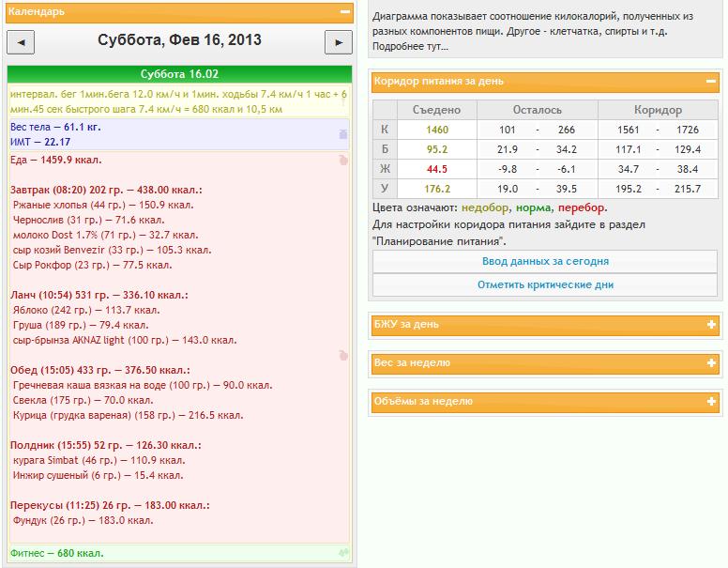This screenshot has height=568, width=728.
Task: Click the Ланч (10:54) meal heading
Action: tap(99, 295)
